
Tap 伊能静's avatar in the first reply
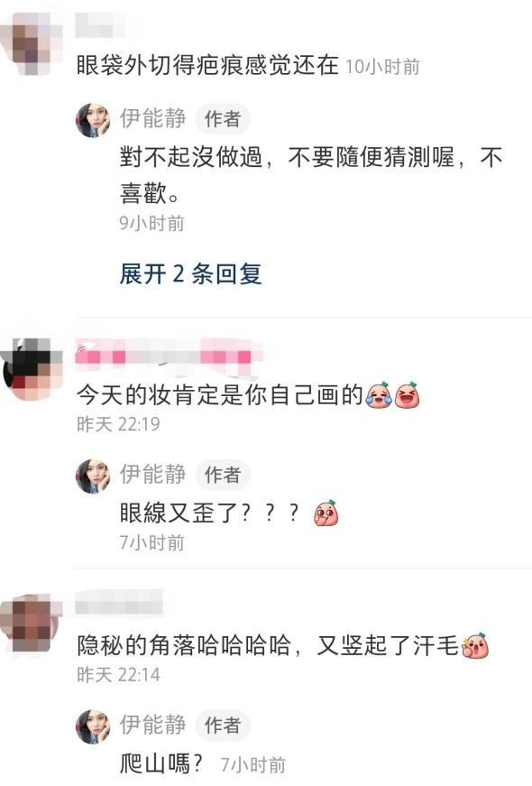pyautogui.click(x=93, y=120)
